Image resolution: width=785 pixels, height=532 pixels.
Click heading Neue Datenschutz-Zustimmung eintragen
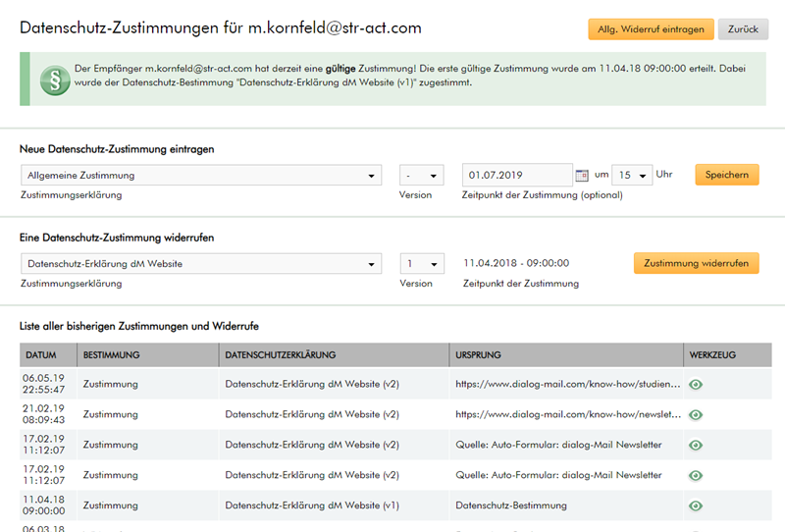[117, 149]
